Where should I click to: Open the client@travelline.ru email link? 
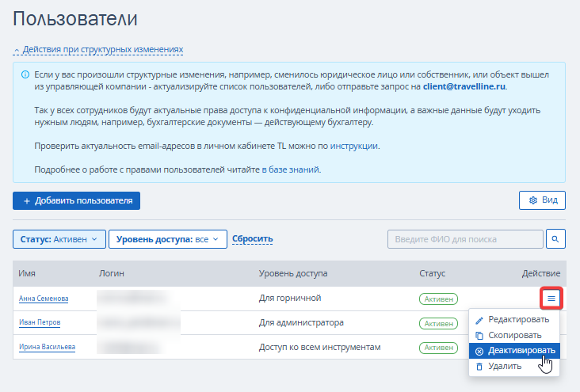(x=464, y=86)
